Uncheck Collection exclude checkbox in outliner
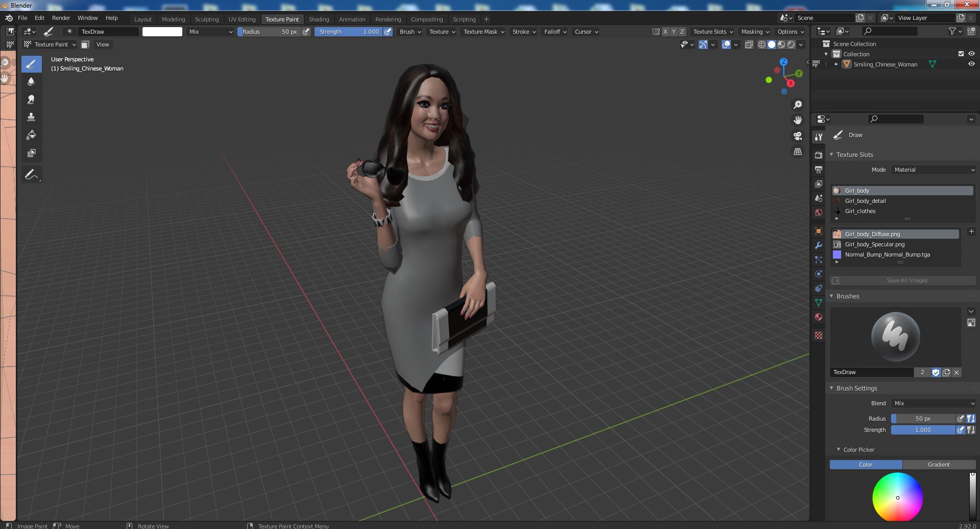Viewport: 980px width, 529px height. coord(961,54)
